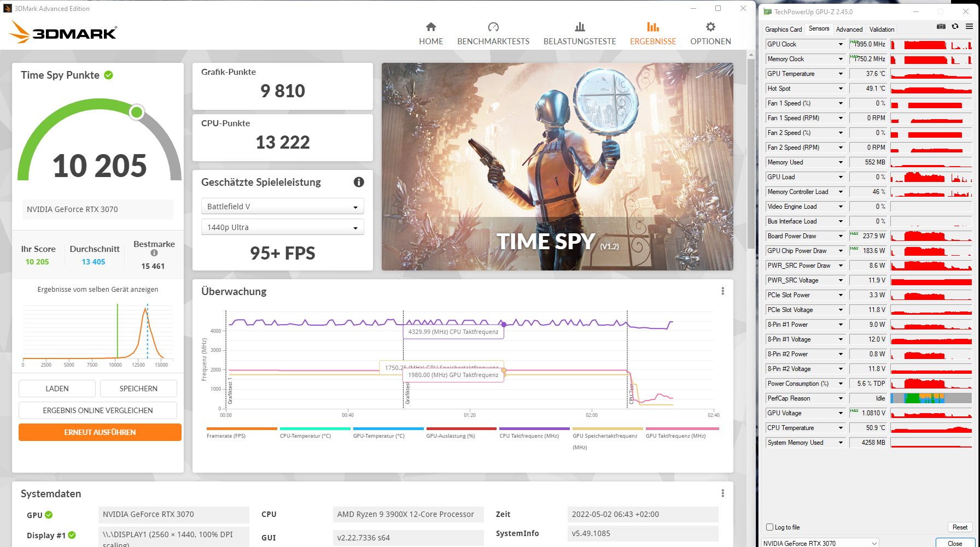The width and height of the screenshot is (980, 547).
Task: Click Durchschnitt score 13 405
Action: 94,262
